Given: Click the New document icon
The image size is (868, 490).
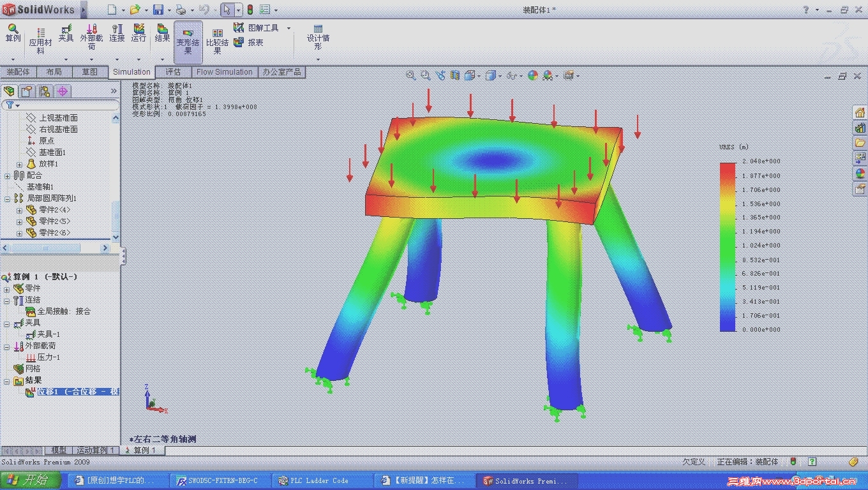Looking at the screenshot, I should click(112, 10).
